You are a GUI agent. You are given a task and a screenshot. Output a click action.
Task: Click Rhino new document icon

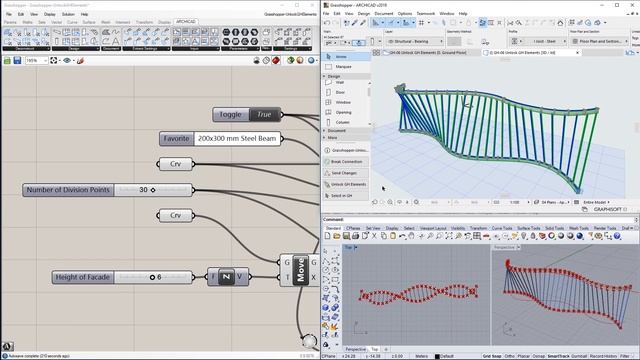coord(327,236)
